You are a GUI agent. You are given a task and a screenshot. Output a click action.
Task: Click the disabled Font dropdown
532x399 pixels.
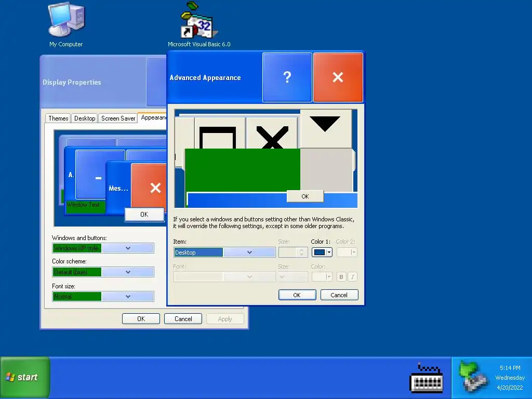point(224,277)
